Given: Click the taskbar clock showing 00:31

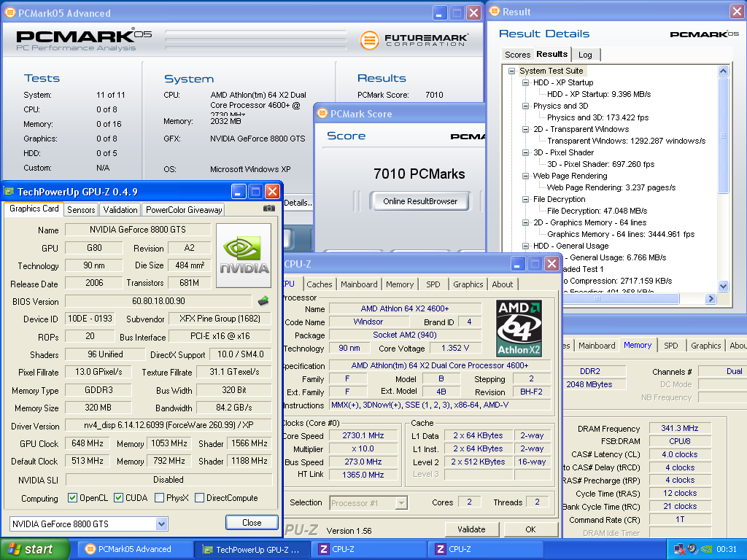Looking at the screenshot, I should (726, 549).
